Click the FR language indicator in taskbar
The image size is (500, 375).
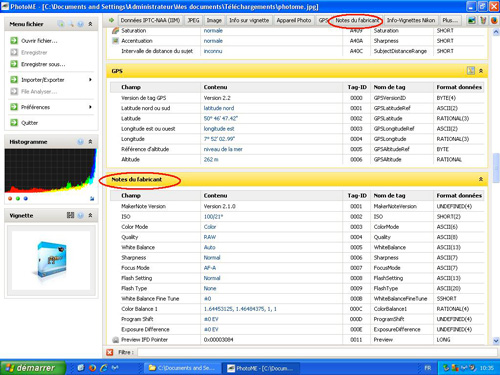(x=428, y=368)
